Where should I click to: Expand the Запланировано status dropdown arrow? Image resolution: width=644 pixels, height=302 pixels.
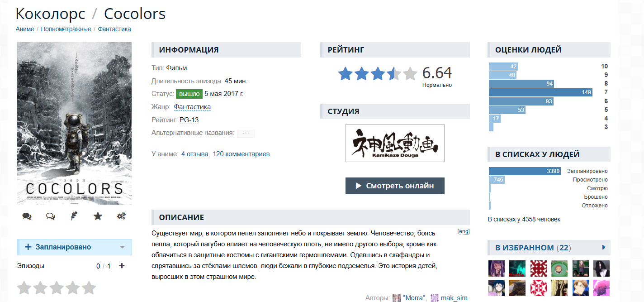122,247
